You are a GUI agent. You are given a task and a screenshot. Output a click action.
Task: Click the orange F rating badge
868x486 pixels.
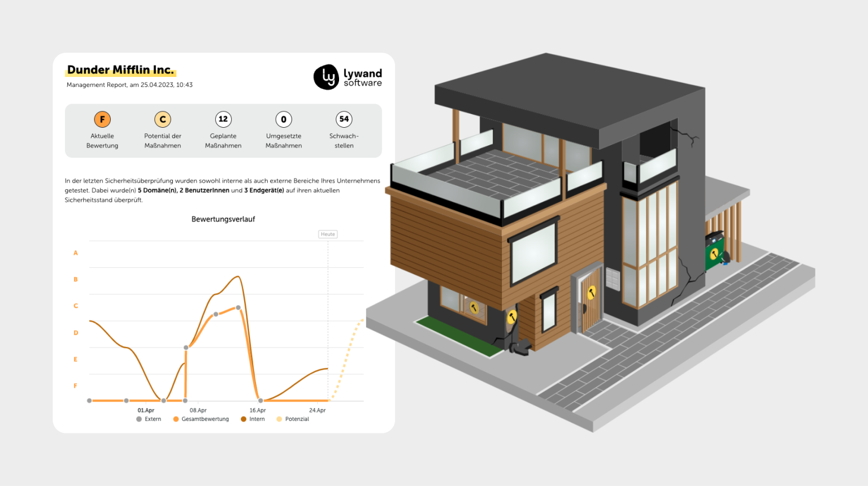[102, 119]
